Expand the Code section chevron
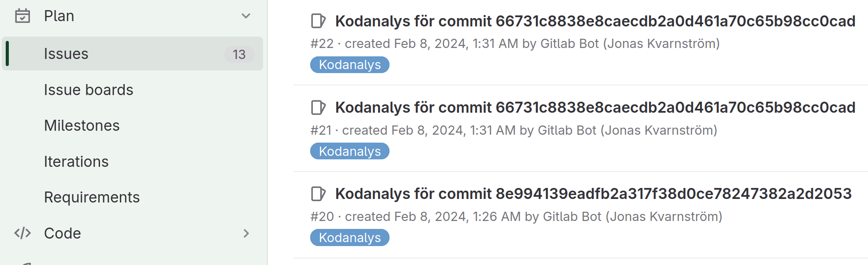868x265 pixels. point(246,233)
